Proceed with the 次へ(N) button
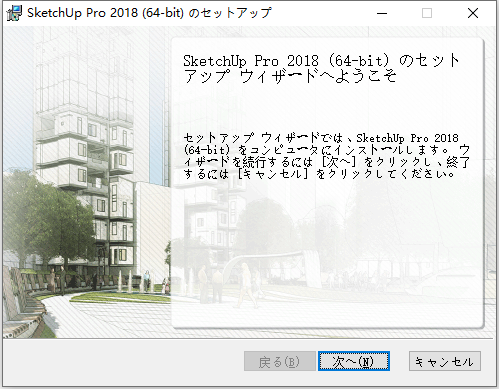The image size is (499, 389). (x=354, y=361)
